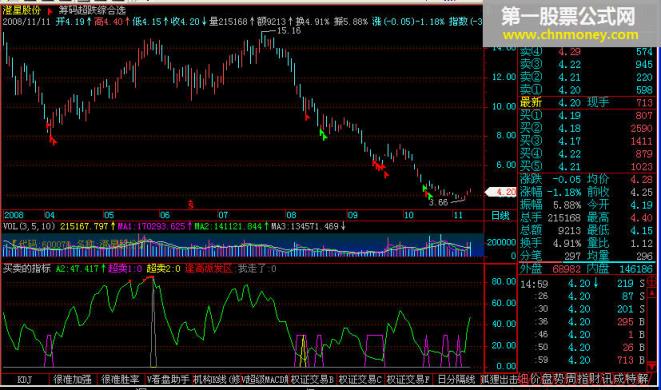
Task: Select the 解 tab in the side panel
Action: point(642,379)
